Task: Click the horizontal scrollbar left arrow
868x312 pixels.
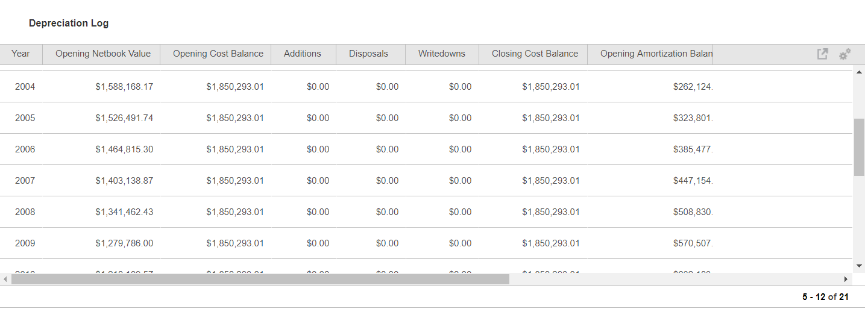Action: (x=5, y=279)
